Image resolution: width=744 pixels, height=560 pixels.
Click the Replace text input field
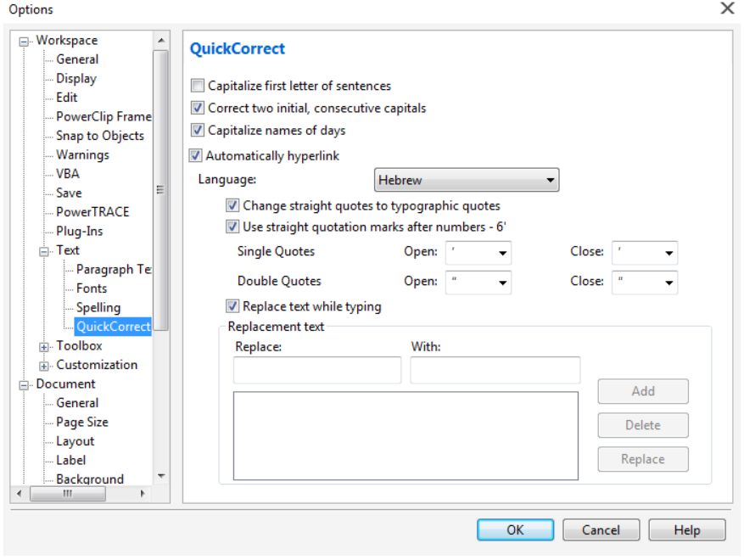tap(317, 370)
